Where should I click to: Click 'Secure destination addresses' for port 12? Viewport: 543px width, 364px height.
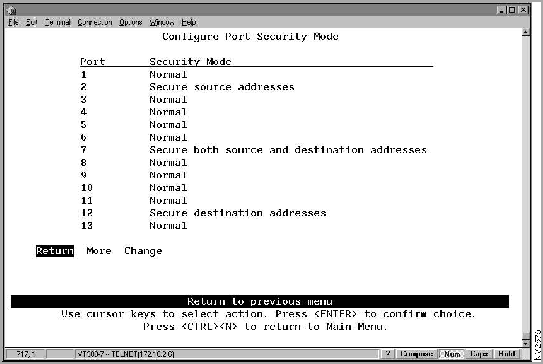pos(238,213)
